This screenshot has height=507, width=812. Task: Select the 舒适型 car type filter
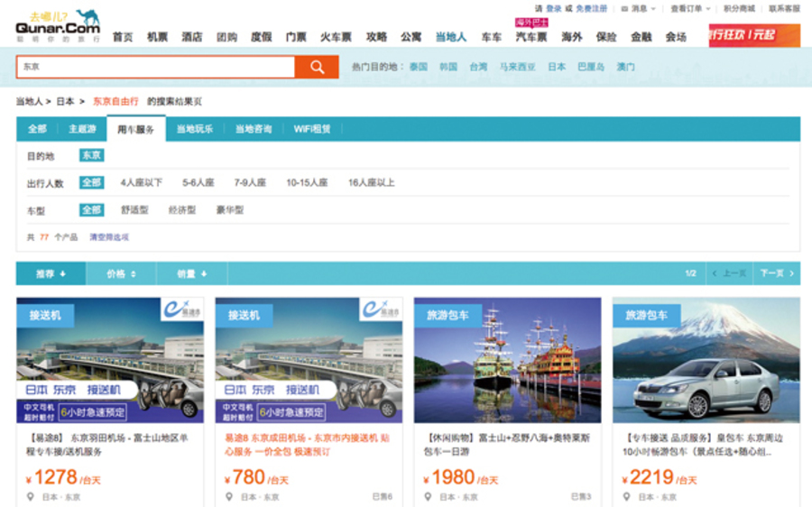coord(134,210)
